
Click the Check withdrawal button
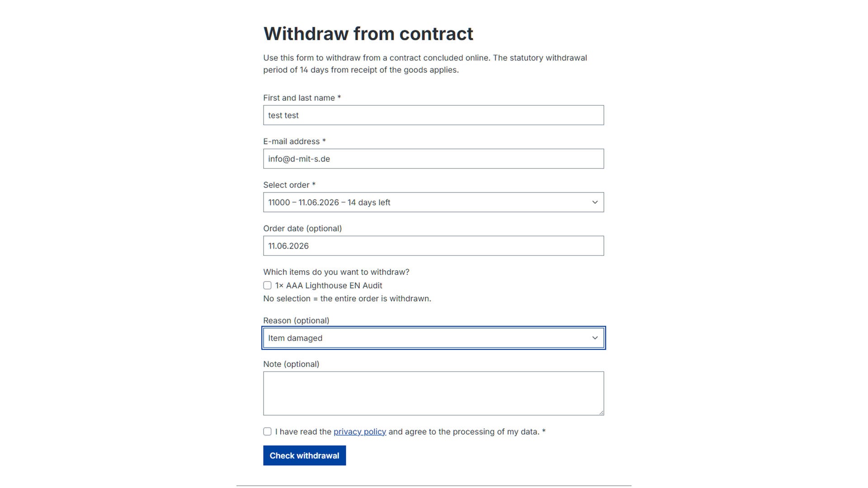[305, 455]
